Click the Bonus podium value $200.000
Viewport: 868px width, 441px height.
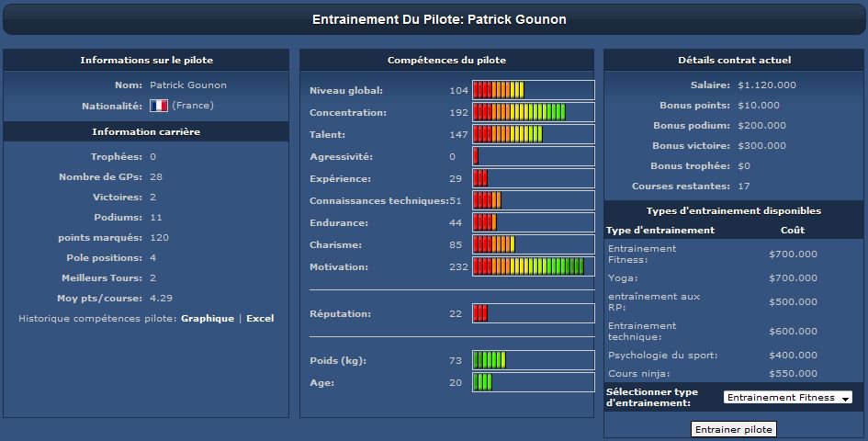click(x=761, y=125)
